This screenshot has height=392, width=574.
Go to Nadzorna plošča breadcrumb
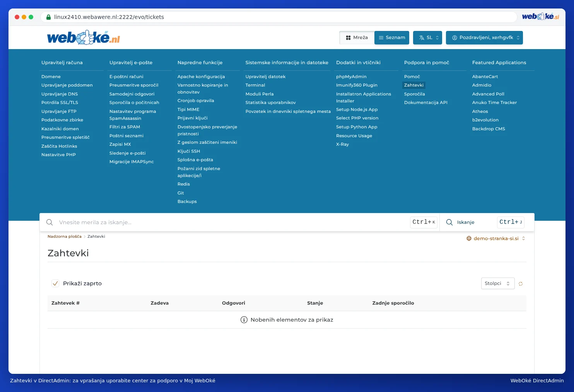coord(65,236)
